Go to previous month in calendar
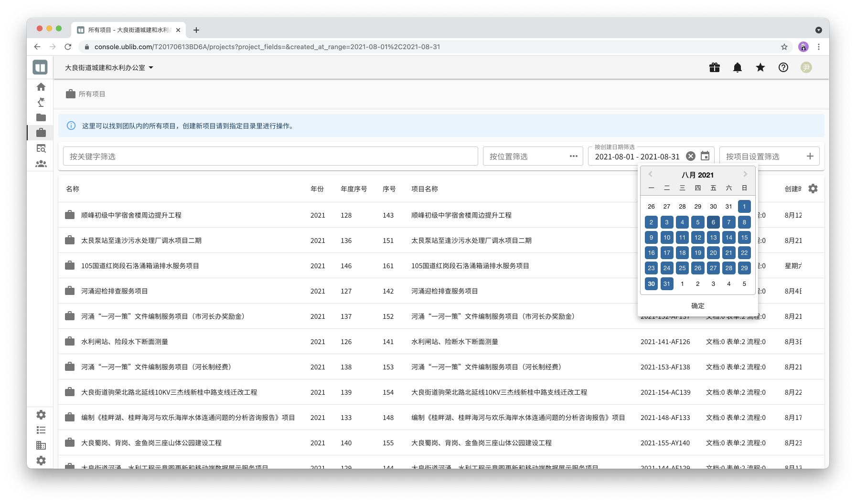The image size is (856, 504). [650, 175]
